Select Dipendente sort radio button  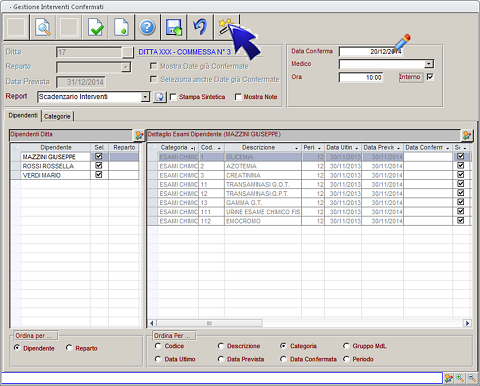tap(17, 348)
